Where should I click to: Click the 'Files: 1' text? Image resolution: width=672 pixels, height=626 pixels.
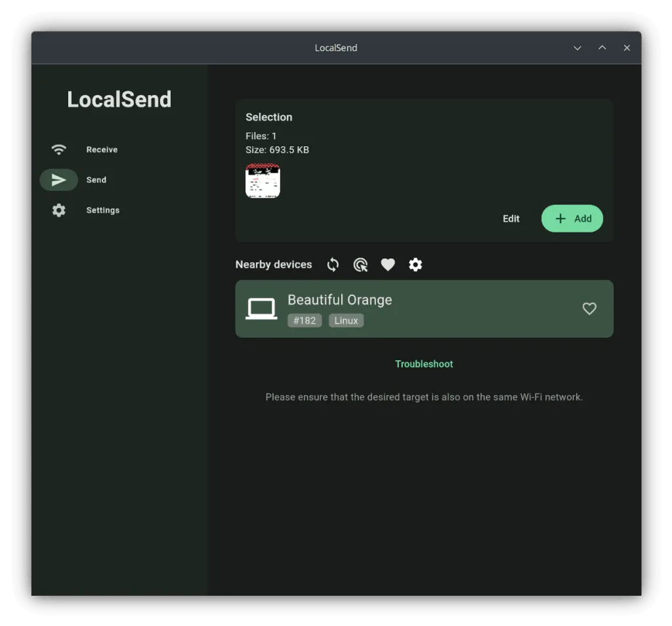coord(261,136)
